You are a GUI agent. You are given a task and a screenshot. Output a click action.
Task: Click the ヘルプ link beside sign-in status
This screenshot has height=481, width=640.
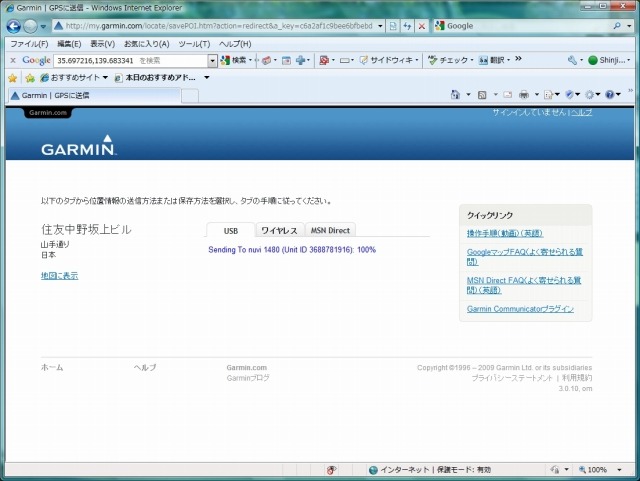[581, 112]
